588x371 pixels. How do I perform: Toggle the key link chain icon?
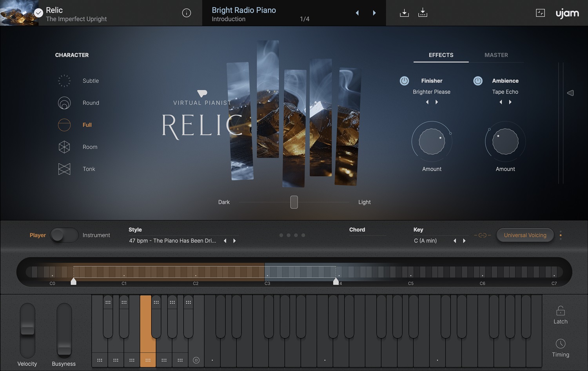(483, 235)
